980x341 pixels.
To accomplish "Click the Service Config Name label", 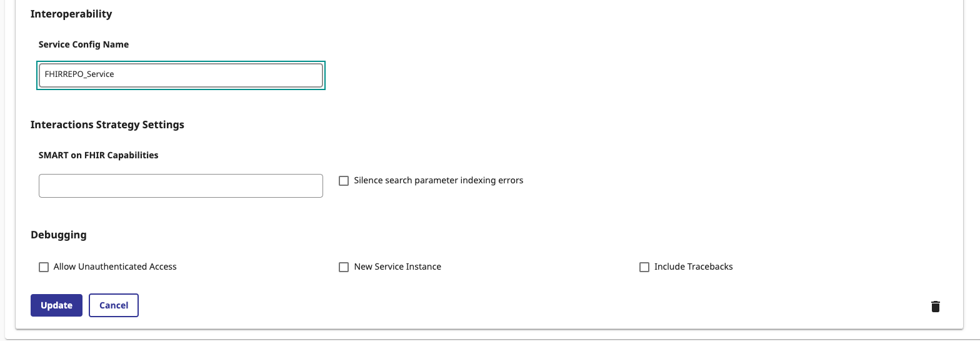I will (x=84, y=44).
